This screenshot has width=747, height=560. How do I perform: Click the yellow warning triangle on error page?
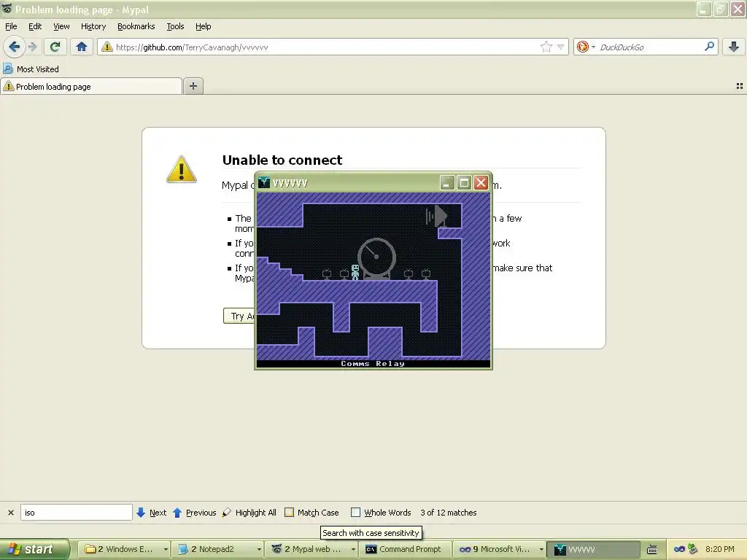point(182,169)
